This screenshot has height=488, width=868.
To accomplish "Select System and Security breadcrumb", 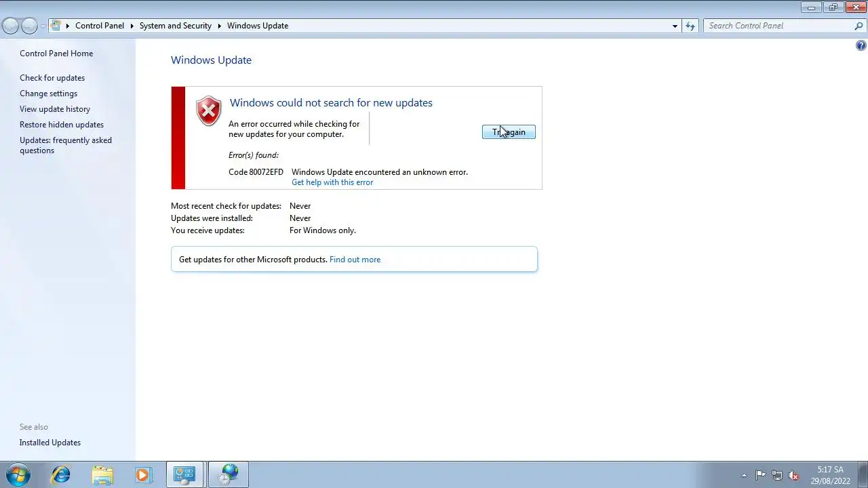I will [x=176, y=26].
